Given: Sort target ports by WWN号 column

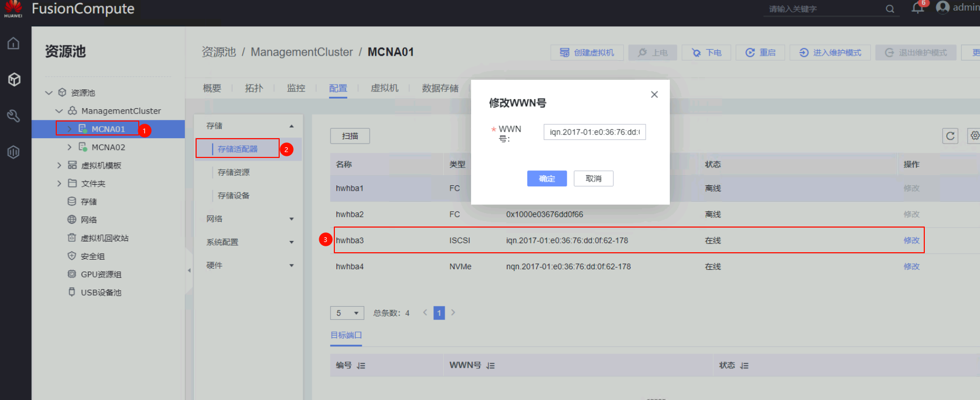Looking at the screenshot, I should (x=491, y=366).
